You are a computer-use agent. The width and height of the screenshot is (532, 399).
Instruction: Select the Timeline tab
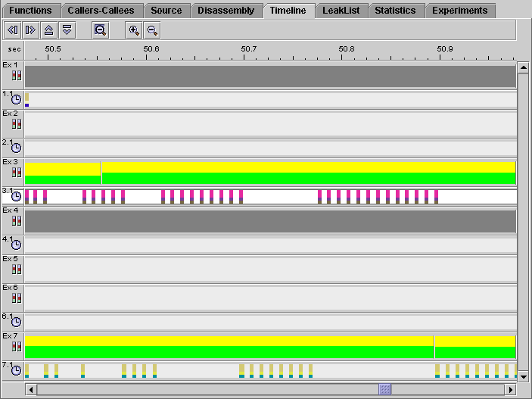pos(288,11)
